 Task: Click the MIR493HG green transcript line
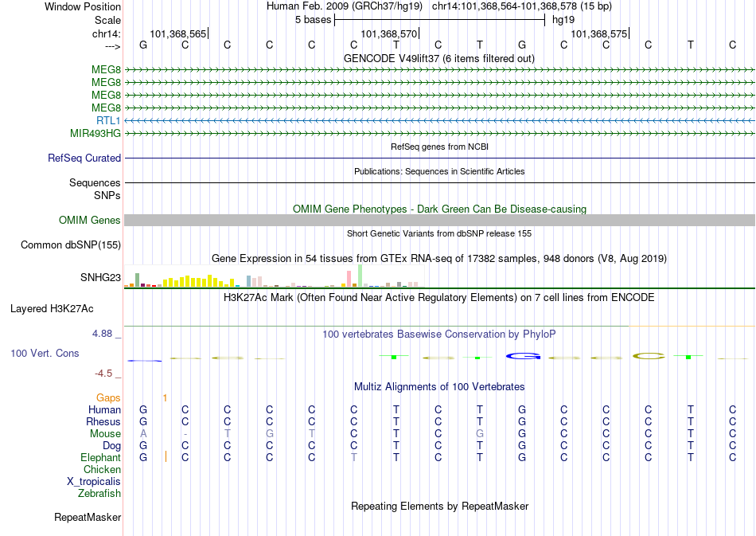click(439, 133)
